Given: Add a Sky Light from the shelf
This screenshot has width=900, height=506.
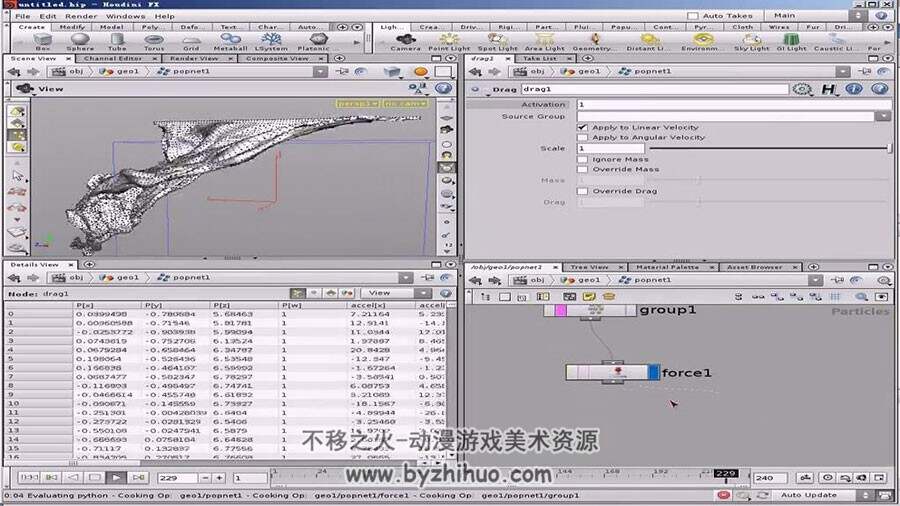Looking at the screenshot, I should click(751, 41).
